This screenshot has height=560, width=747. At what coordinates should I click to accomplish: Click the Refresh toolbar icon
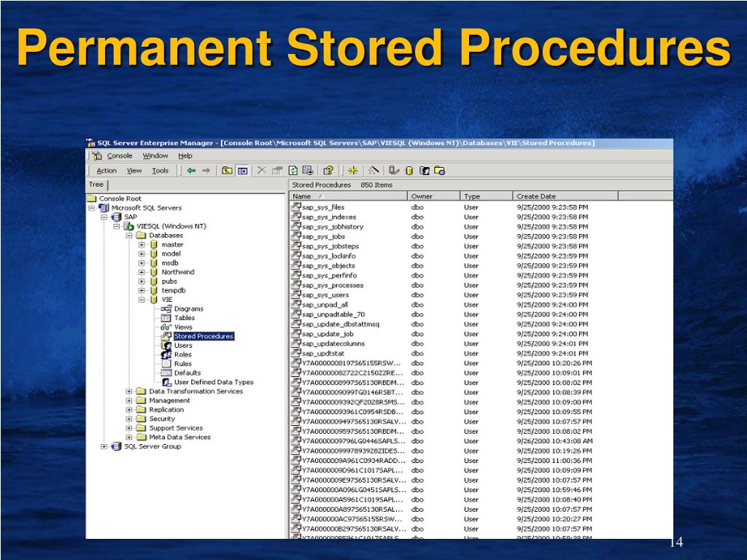click(x=293, y=171)
